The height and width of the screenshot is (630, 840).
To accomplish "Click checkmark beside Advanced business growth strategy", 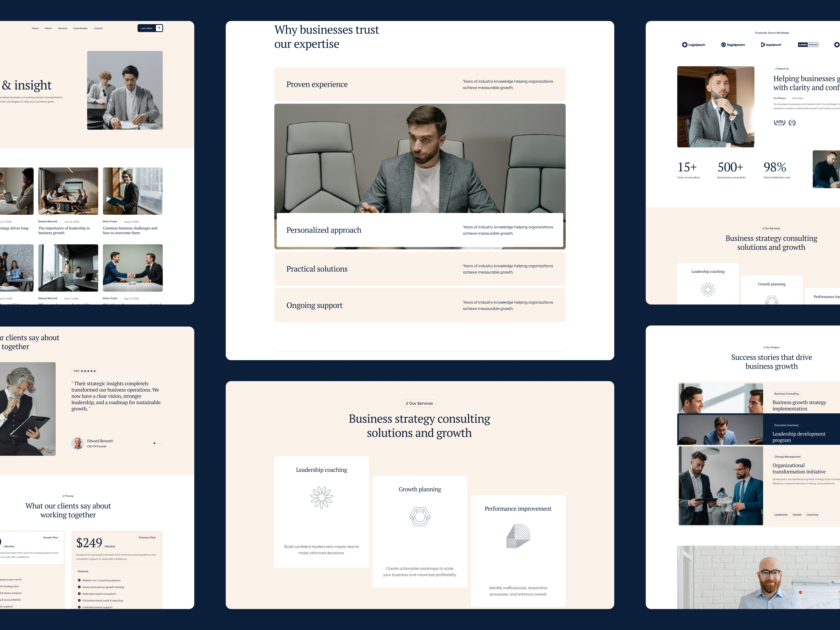I will pos(79,587).
